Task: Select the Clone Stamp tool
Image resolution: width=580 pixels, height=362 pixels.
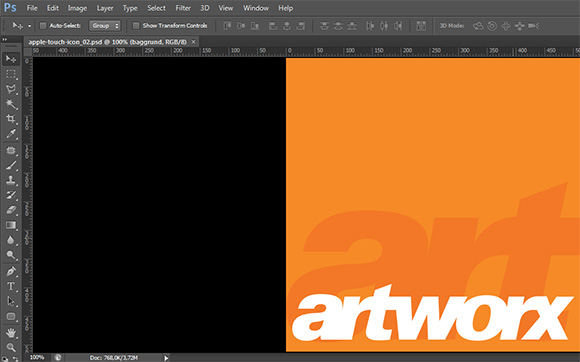Action: tap(11, 180)
